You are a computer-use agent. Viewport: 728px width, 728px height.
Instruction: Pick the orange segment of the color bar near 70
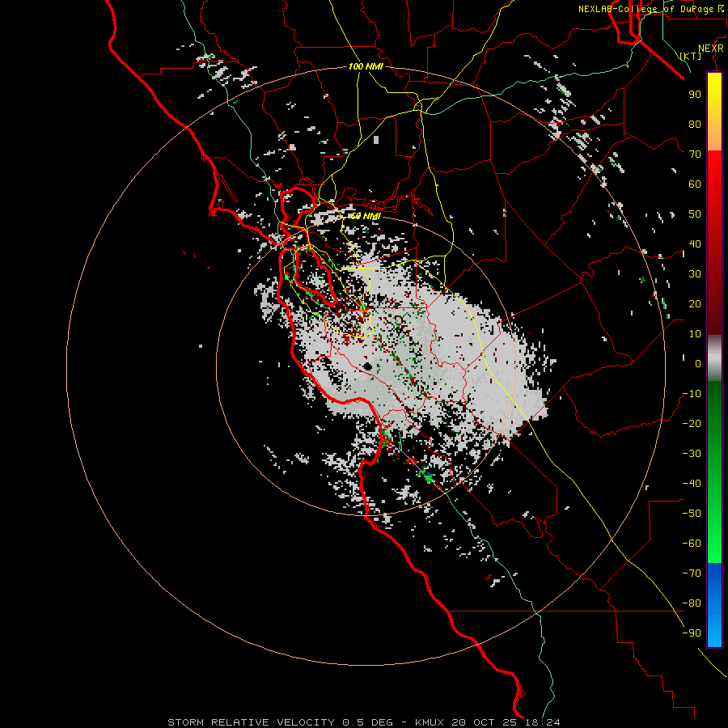(714, 139)
